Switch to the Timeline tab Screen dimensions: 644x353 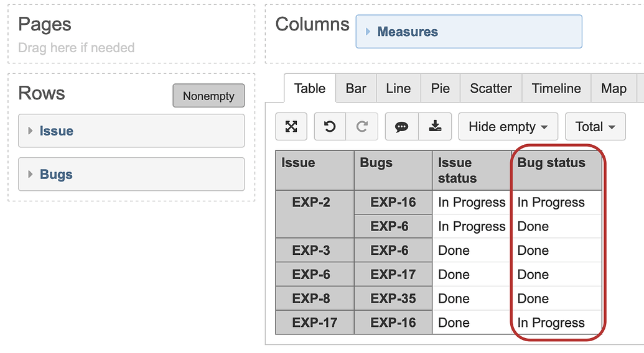tap(556, 88)
